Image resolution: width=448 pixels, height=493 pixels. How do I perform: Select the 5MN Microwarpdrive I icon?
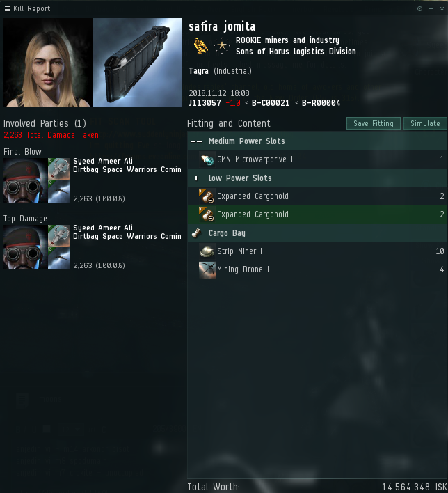207,159
